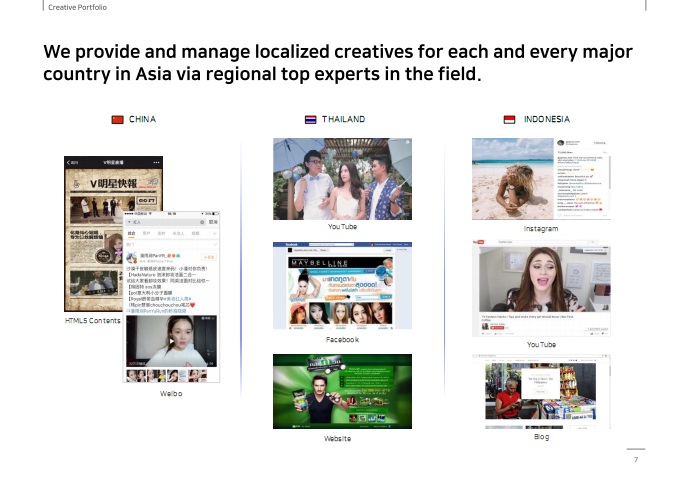
Task: Open the Indonesia YouTube vlogger thumbnail
Action: (x=541, y=288)
